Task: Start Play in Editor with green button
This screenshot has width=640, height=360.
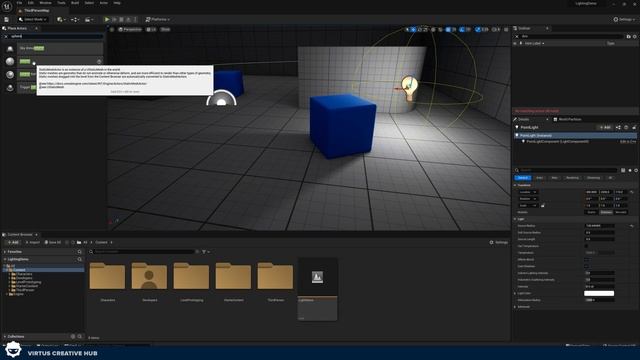Action: tap(107, 19)
